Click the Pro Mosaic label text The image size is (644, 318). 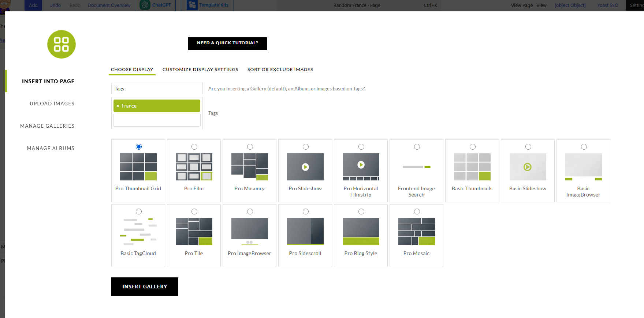[x=417, y=253]
